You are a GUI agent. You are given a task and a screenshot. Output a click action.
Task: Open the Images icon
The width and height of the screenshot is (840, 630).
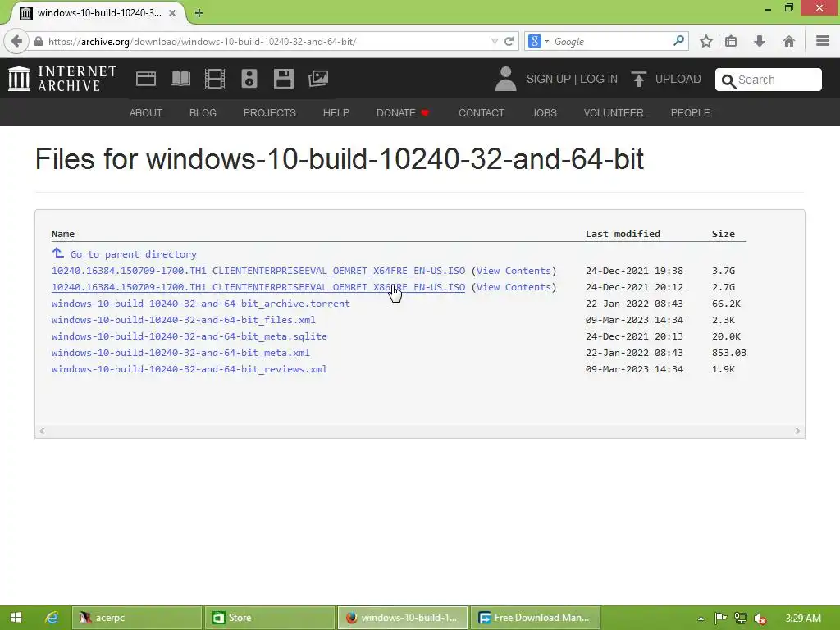pos(318,79)
